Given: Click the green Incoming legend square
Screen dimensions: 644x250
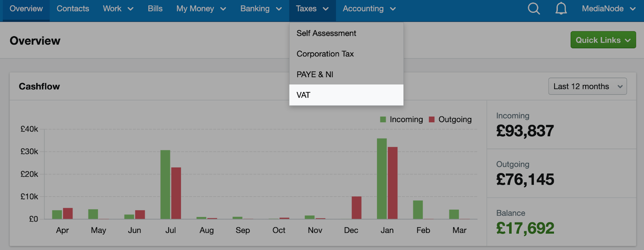Looking at the screenshot, I should click(x=383, y=119).
